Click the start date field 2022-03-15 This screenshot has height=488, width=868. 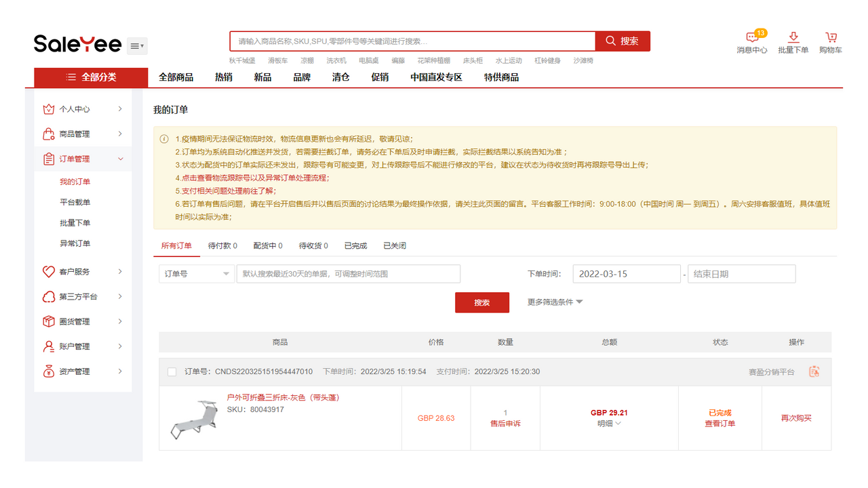[627, 274]
